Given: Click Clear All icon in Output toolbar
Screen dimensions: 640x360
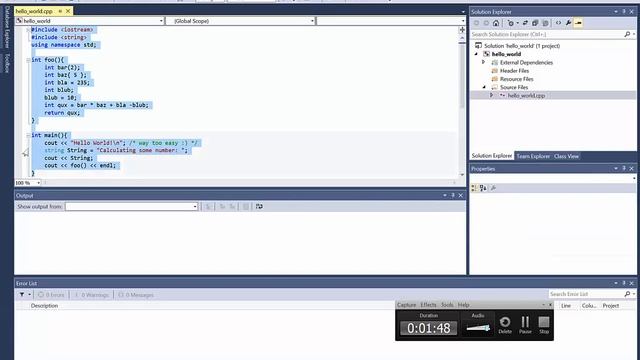Looking at the screenshot, I should 246,207.
